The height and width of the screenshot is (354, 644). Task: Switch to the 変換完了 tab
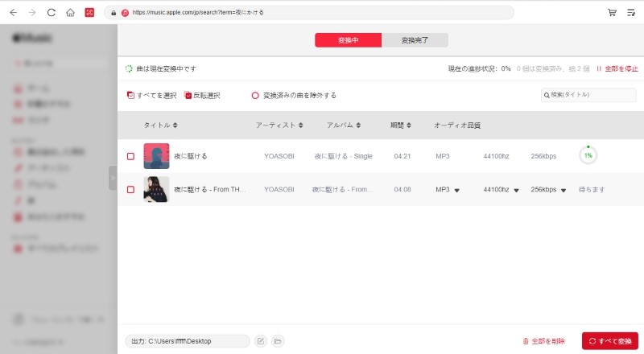pyautogui.click(x=415, y=40)
